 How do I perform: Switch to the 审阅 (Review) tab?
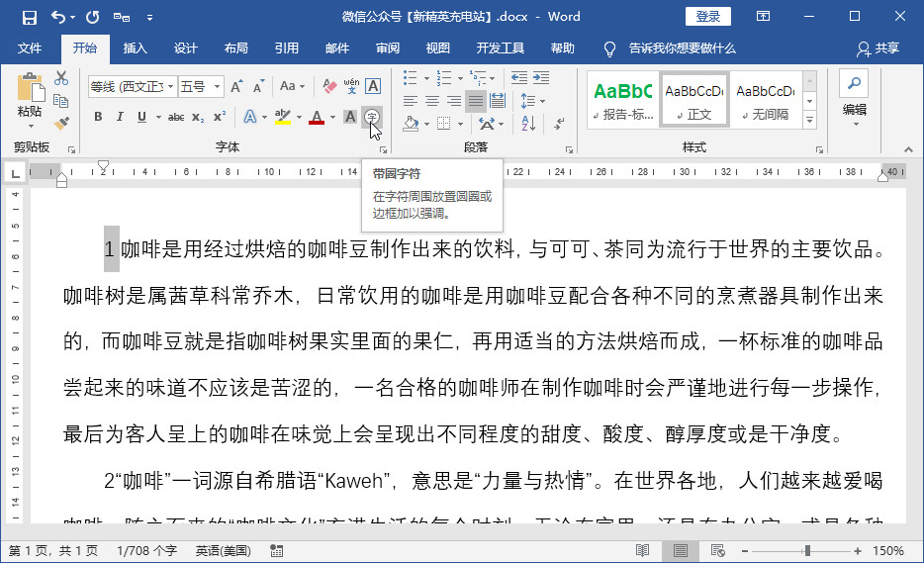coord(388,48)
